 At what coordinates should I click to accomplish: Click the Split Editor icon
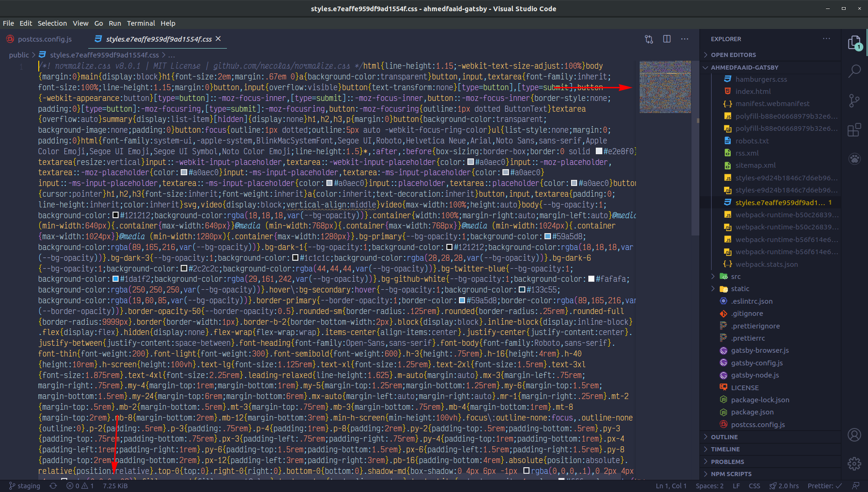[x=667, y=39]
